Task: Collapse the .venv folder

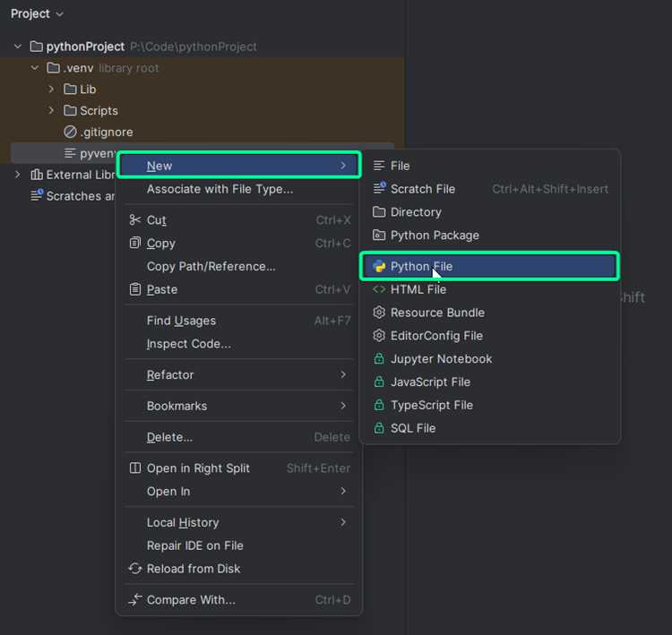Action: coord(35,68)
